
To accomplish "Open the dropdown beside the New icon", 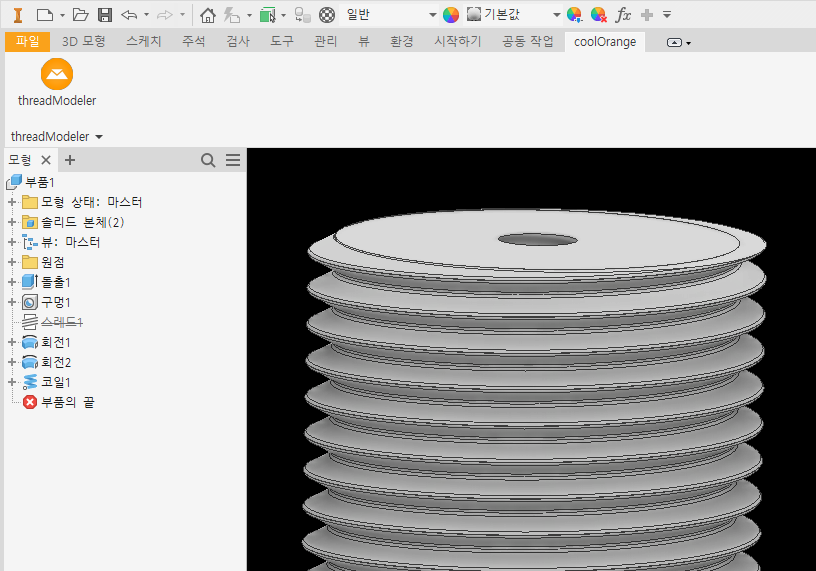I will (62, 16).
